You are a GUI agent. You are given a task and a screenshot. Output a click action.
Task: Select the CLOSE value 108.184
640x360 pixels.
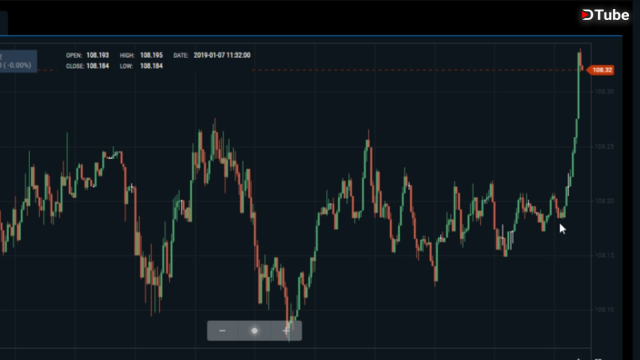click(x=98, y=66)
